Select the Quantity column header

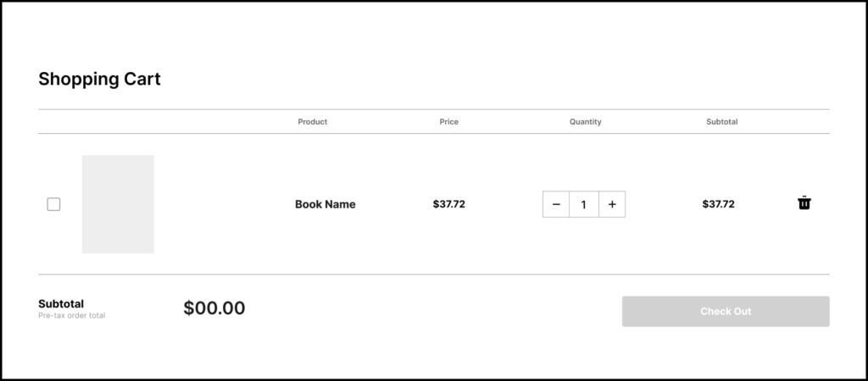(585, 122)
